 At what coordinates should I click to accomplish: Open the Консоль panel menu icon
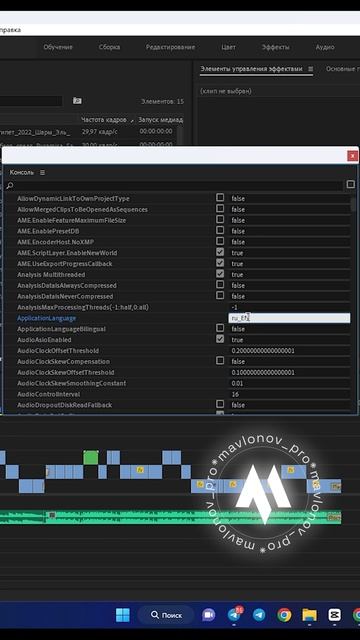[42, 173]
